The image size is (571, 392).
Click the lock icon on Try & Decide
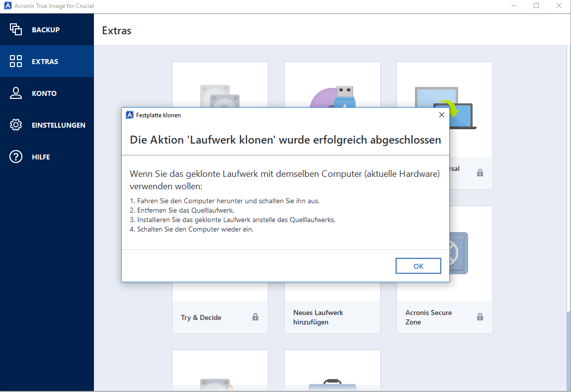(255, 317)
